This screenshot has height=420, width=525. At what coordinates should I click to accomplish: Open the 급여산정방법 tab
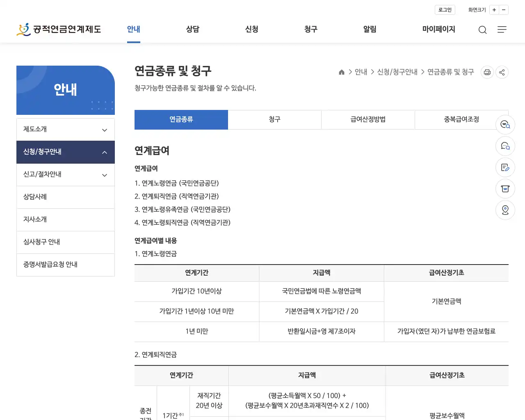[x=367, y=119]
